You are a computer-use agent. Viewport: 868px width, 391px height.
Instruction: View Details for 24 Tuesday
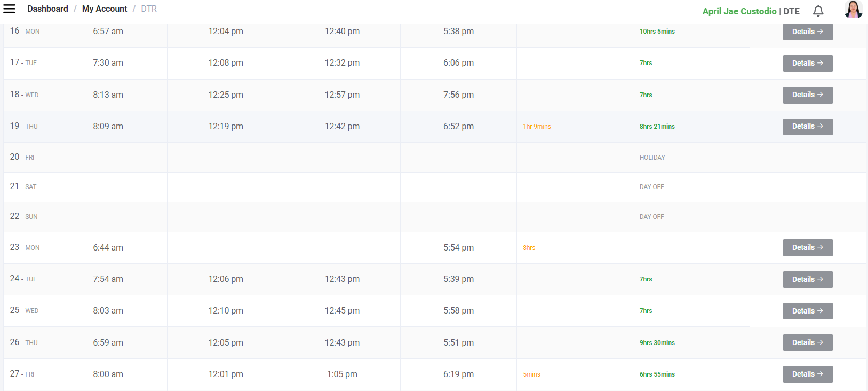(807, 279)
